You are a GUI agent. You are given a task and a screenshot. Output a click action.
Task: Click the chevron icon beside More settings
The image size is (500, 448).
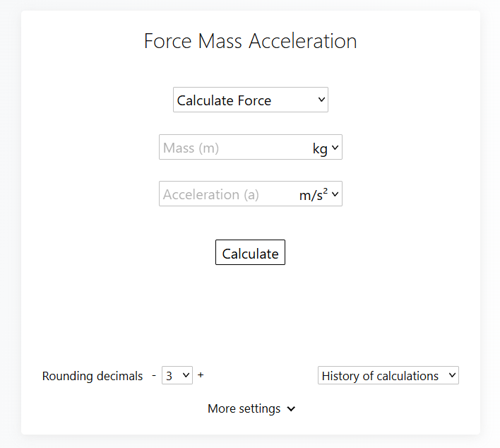coord(291,409)
